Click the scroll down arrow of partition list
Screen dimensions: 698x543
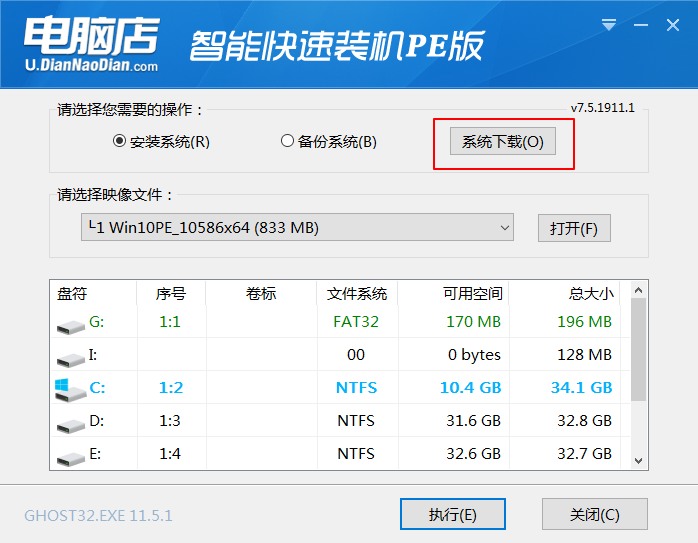pos(638,461)
